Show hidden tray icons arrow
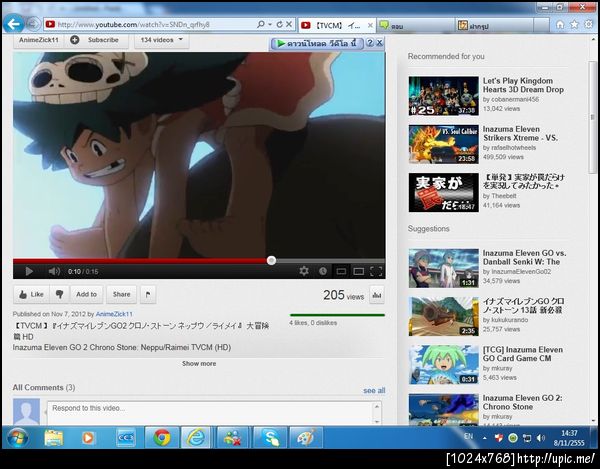The image size is (600, 469). [x=485, y=438]
